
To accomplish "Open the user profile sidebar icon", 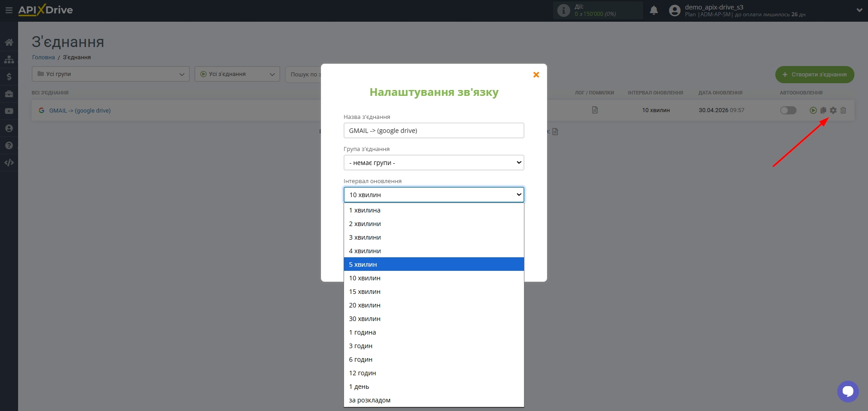I will 9,128.
